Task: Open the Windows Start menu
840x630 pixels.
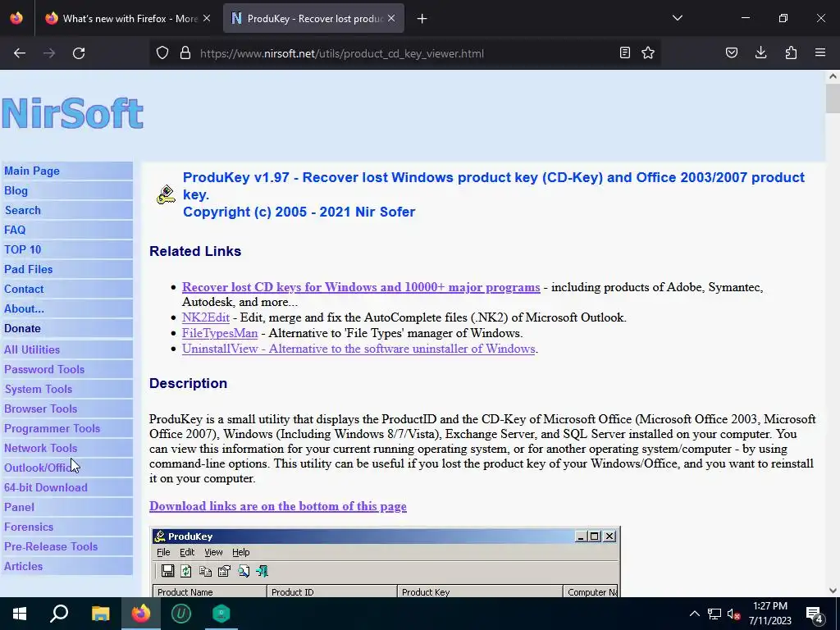Action: click(x=20, y=614)
